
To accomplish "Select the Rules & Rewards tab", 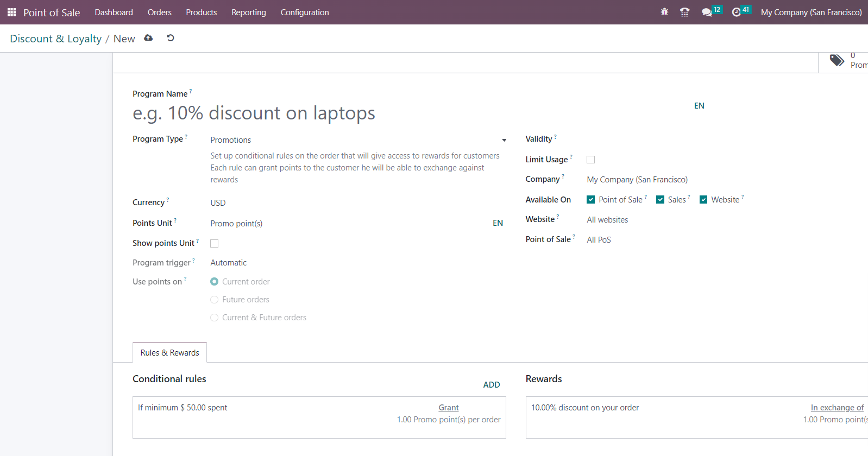I will [x=169, y=353].
